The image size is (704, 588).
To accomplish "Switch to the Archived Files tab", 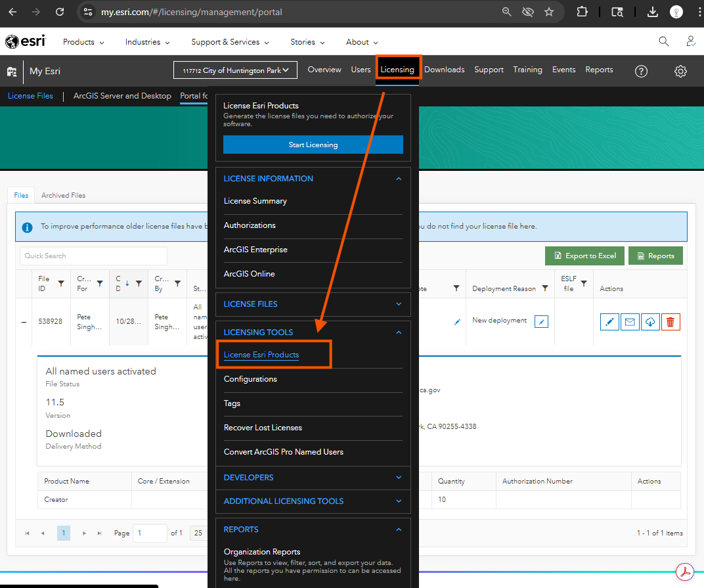I will 63,195.
